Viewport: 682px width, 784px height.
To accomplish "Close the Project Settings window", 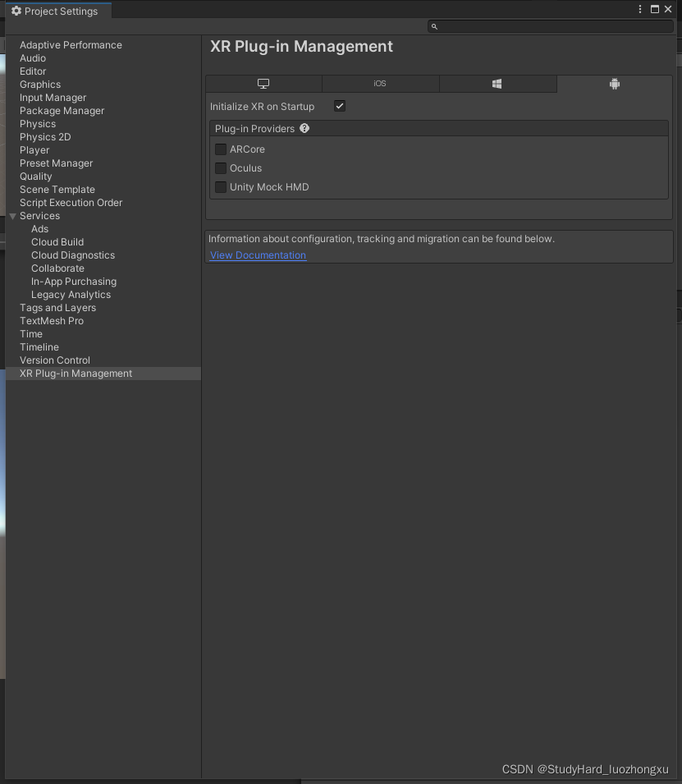I will point(668,9).
